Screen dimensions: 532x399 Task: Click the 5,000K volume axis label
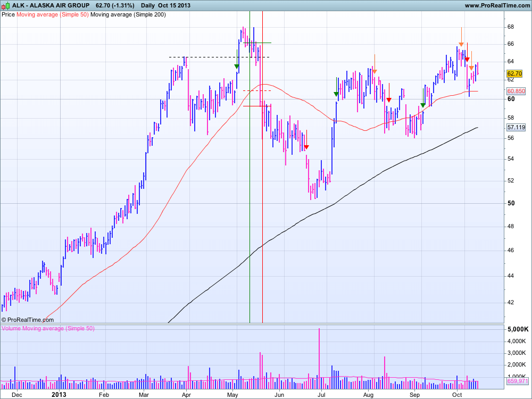point(518,329)
